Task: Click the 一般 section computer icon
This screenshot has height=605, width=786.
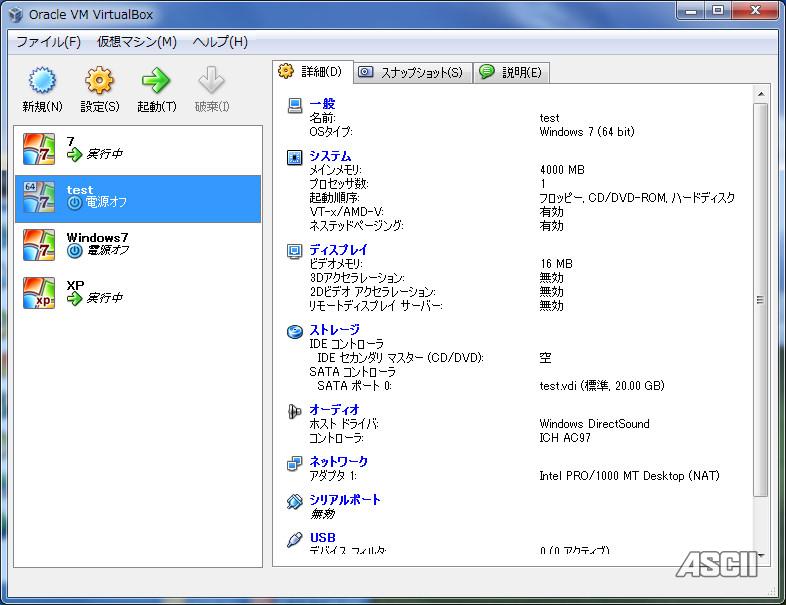Action: [x=295, y=105]
